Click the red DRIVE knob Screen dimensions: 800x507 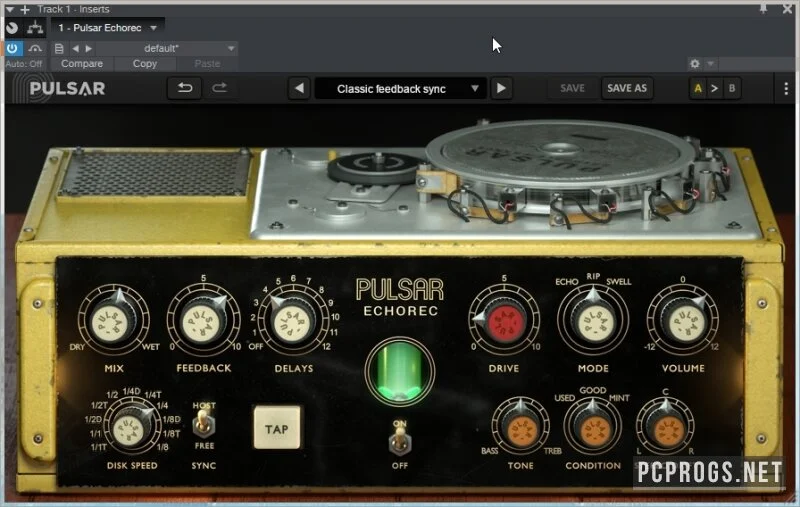coord(504,320)
